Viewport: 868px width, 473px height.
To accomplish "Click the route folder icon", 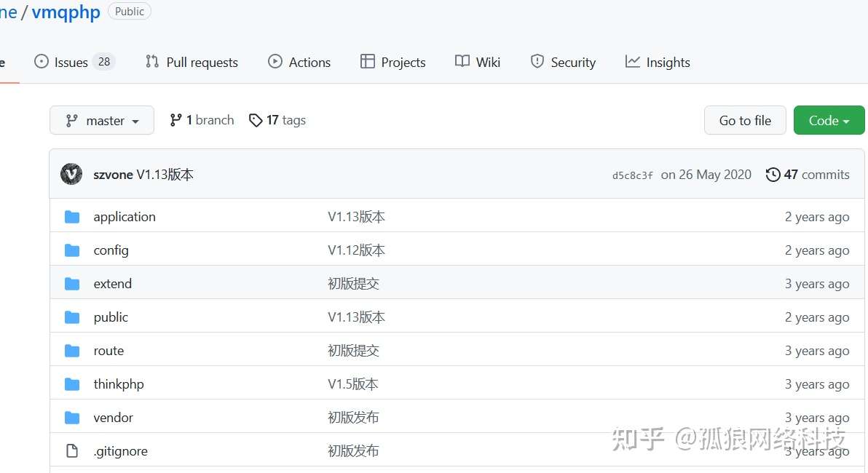I will 72,351.
